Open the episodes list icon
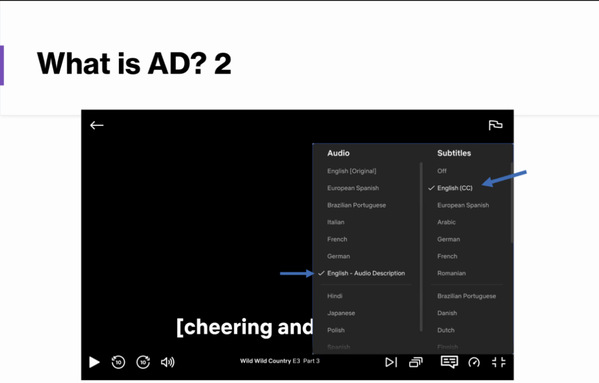Image resolution: width=599 pixels, height=383 pixels. [416, 362]
